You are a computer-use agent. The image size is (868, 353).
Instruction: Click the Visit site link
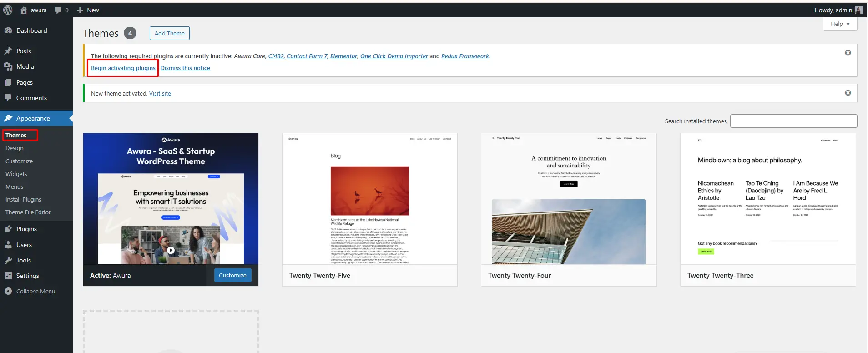(x=160, y=93)
